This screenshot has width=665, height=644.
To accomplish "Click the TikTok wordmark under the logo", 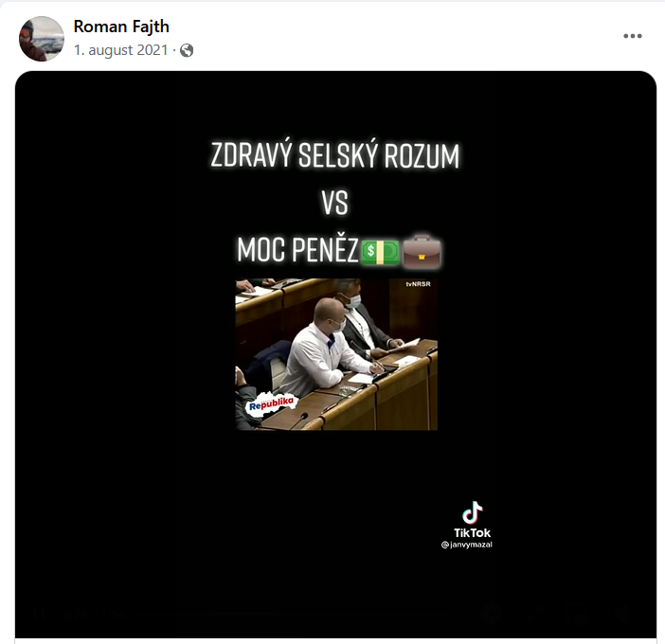I will pyautogui.click(x=472, y=532).
